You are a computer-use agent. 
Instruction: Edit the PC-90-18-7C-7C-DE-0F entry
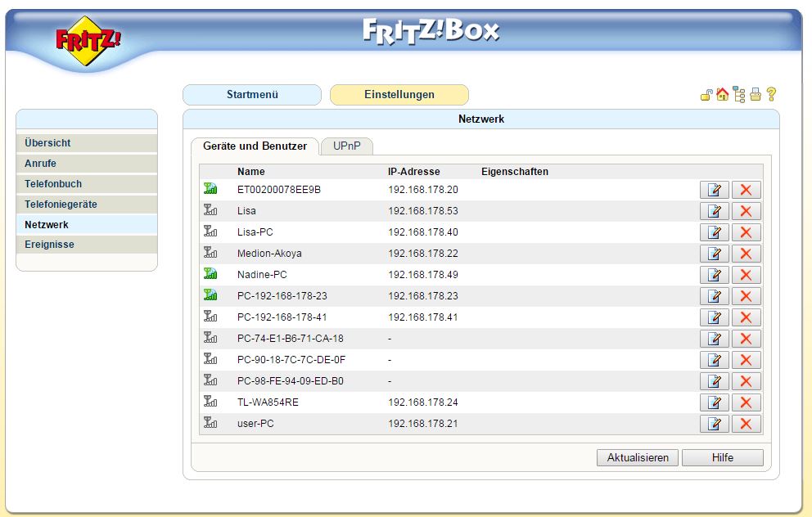point(714,360)
